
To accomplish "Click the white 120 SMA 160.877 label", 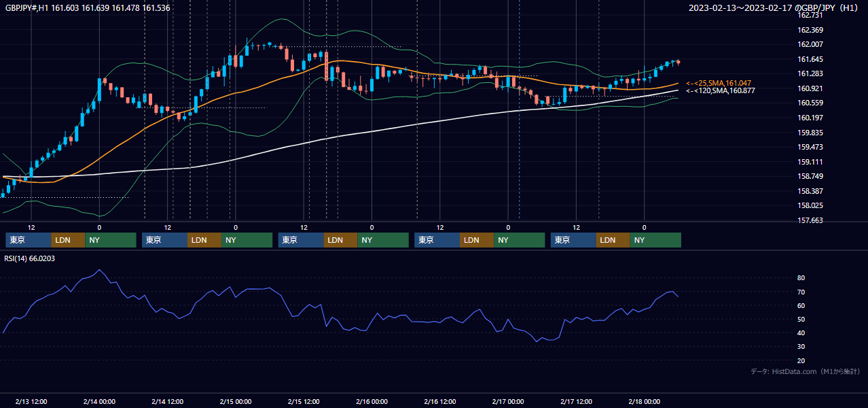I will [720, 90].
